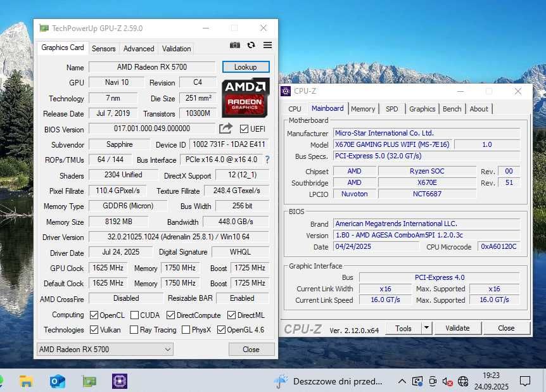Switch to CPU-Z Bench tab
This screenshot has width=546, height=392.
click(x=452, y=109)
